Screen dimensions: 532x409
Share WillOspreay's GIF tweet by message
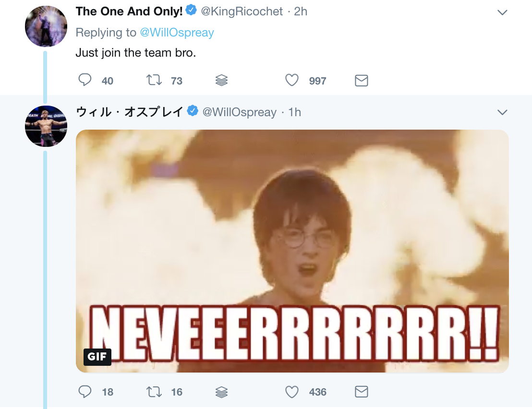coord(361,392)
